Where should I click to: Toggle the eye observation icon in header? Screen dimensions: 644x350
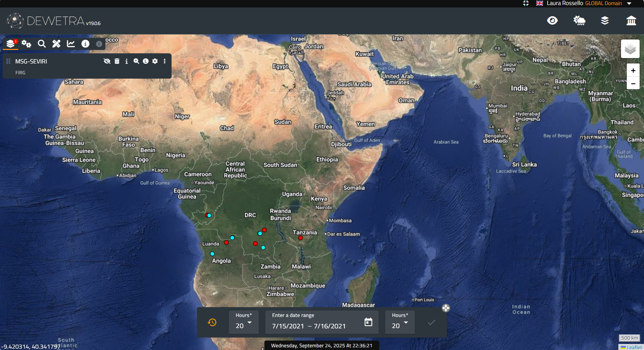click(x=552, y=21)
